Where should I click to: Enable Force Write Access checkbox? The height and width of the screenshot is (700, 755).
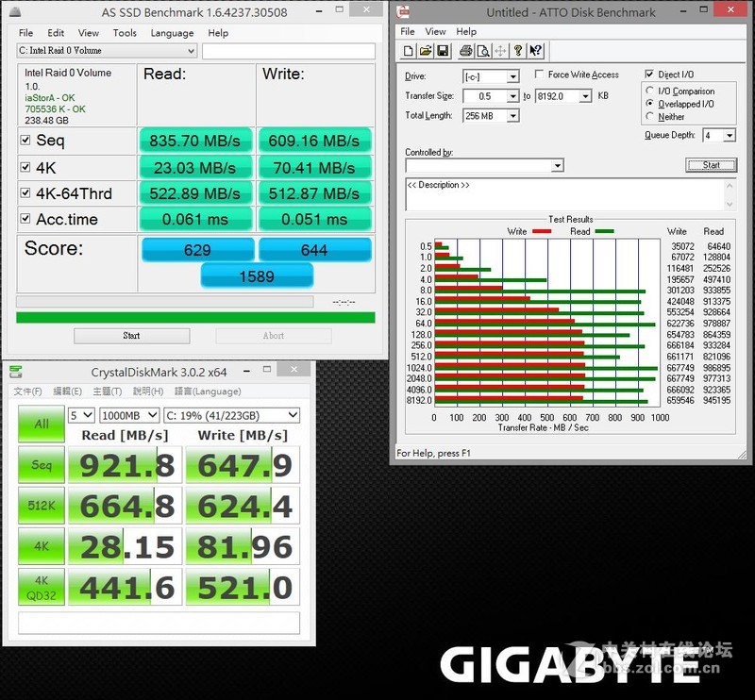pos(539,75)
